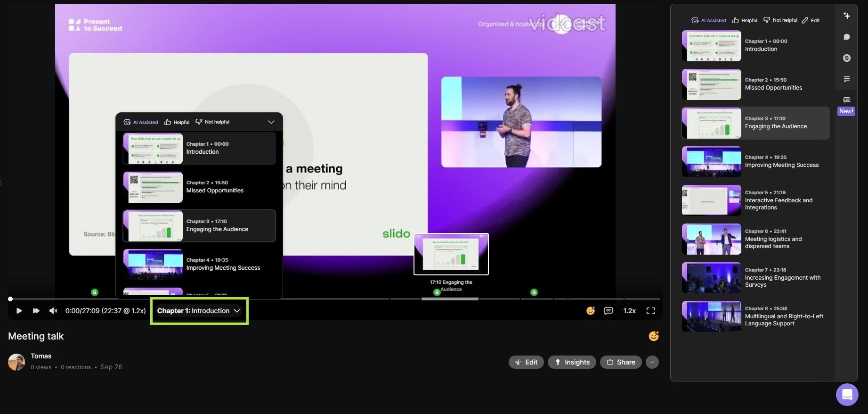Open video Insights
Viewport: 868px width, 414px height.
(572, 362)
